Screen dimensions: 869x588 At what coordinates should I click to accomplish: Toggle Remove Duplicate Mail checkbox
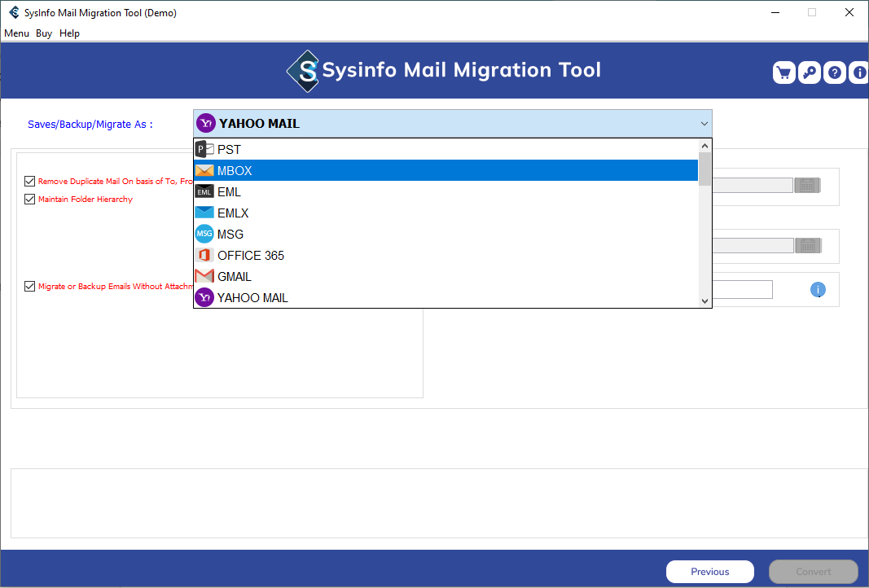pos(30,182)
